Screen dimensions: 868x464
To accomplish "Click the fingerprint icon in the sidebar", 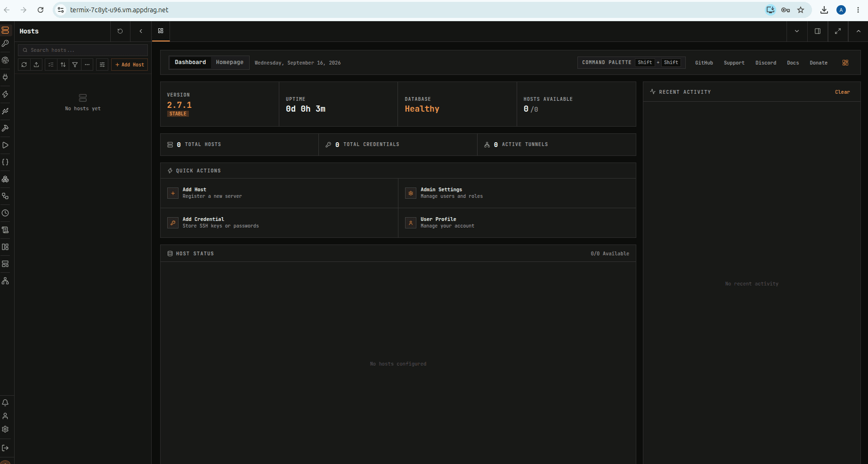I will pyautogui.click(x=5, y=60).
